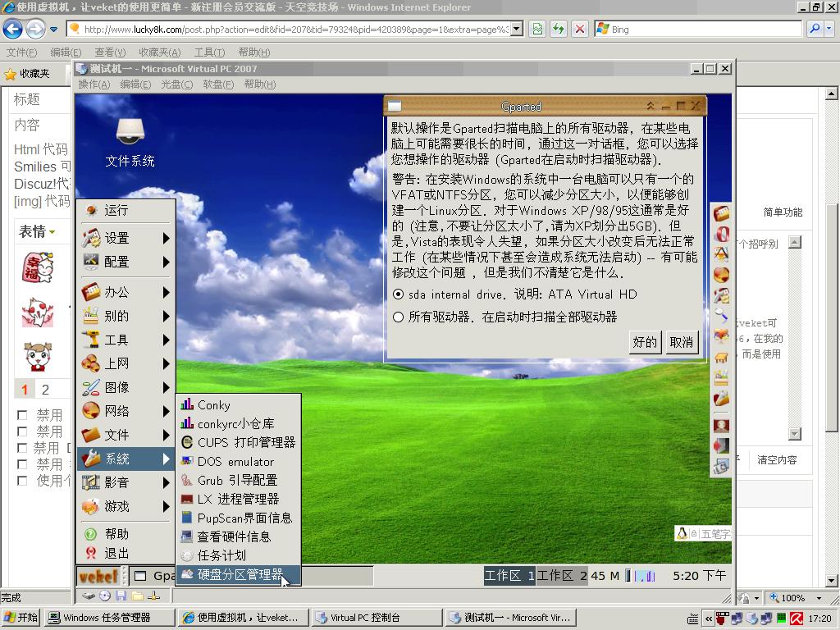Open IE 工具 menu
The image size is (840, 630).
[209, 52]
